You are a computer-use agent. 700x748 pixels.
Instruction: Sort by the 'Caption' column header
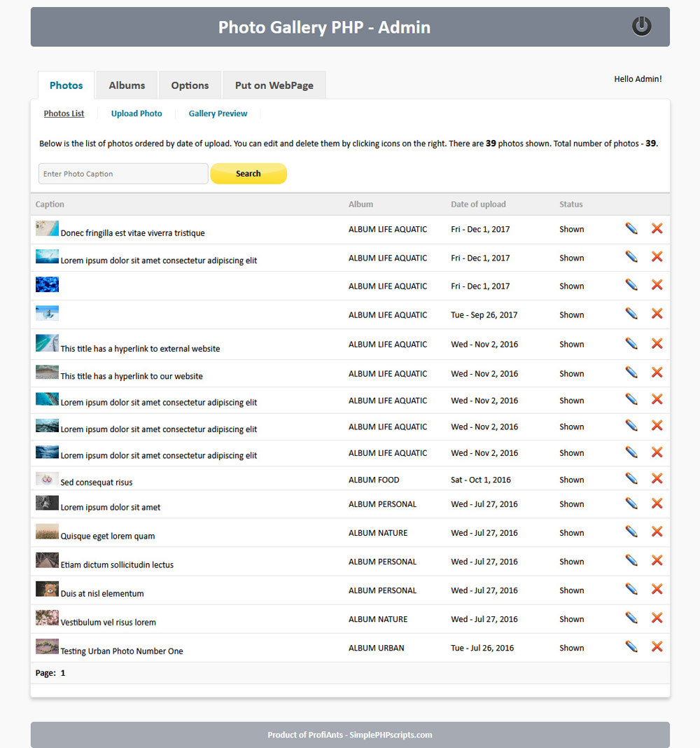tap(50, 204)
